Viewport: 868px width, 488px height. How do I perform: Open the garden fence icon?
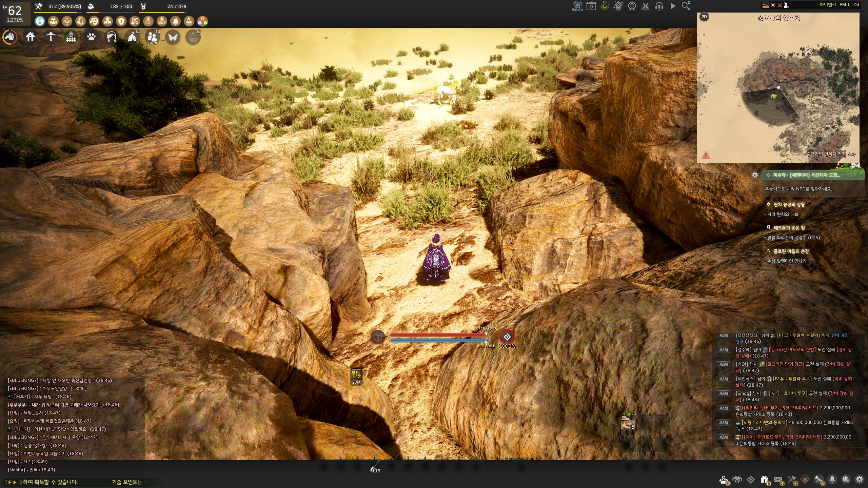[x=71, y=37]
